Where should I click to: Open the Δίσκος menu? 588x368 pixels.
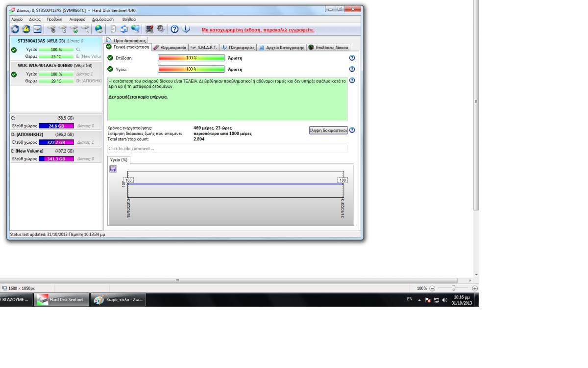coord(35,19)
